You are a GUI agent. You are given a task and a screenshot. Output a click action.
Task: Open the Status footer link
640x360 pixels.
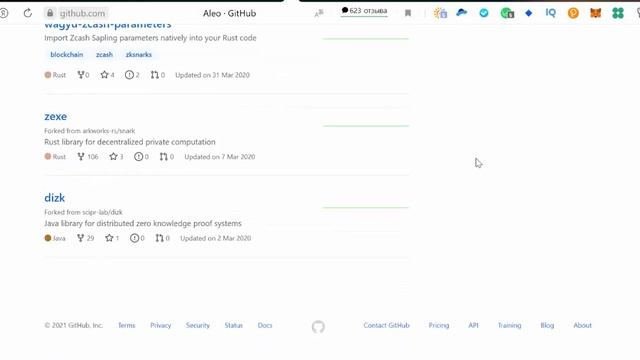tap(233, 326)
